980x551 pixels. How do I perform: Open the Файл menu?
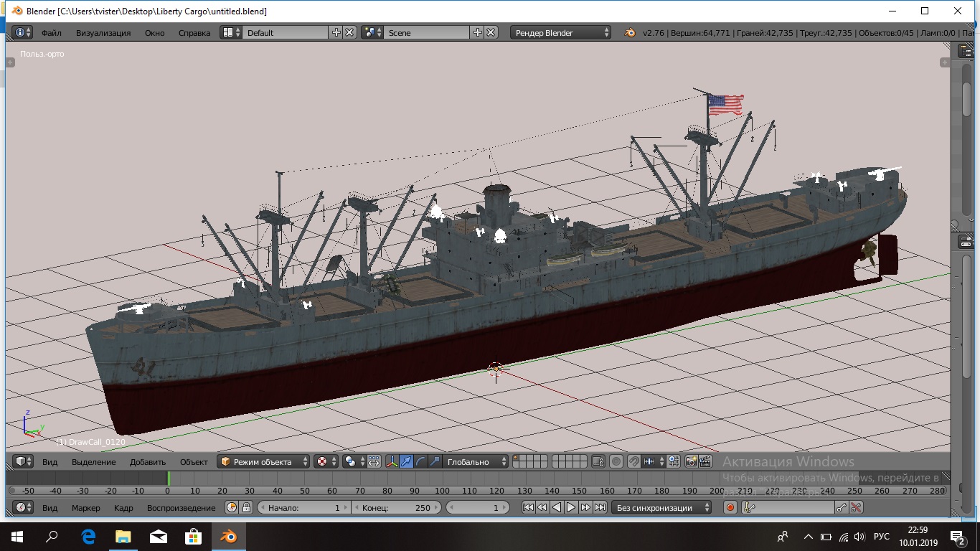coord(51,32)
